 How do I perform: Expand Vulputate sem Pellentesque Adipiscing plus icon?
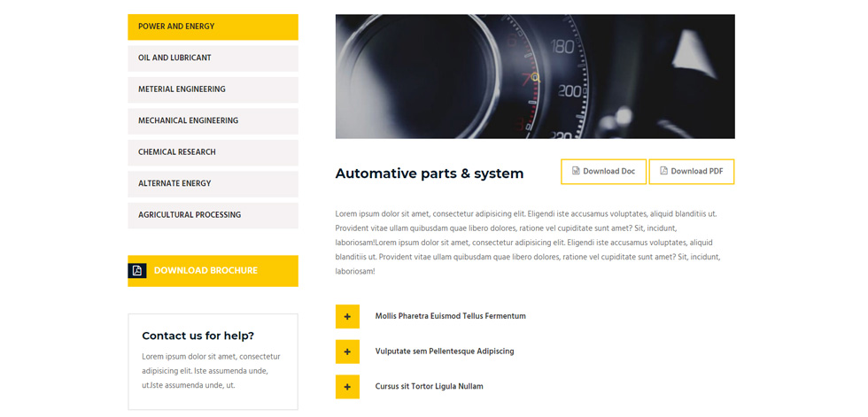coord(347,351)
